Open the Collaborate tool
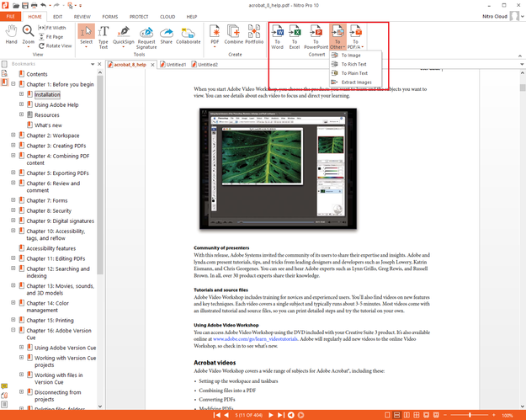The height and width of the screenshot is (420, 526). pyautogui.click(x=189, y=35)
